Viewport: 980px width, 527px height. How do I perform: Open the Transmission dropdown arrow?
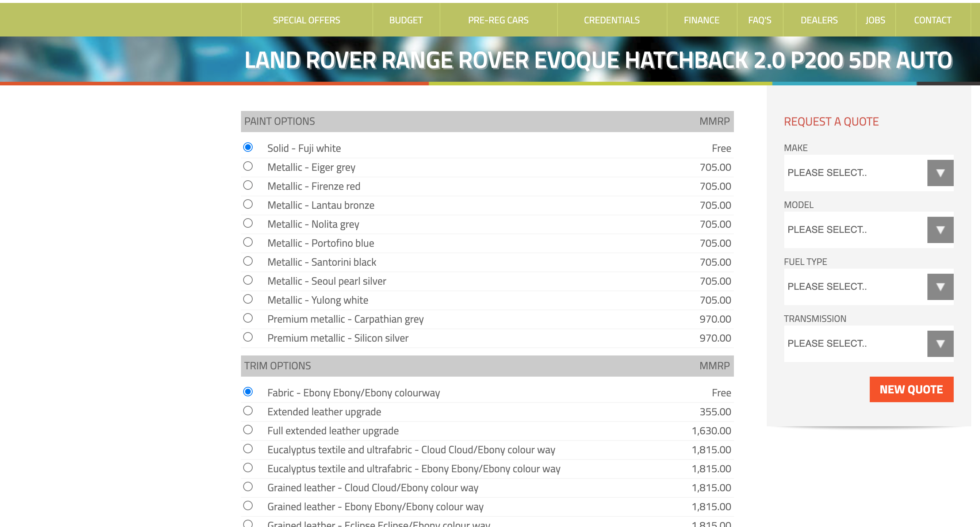[940, 344]
